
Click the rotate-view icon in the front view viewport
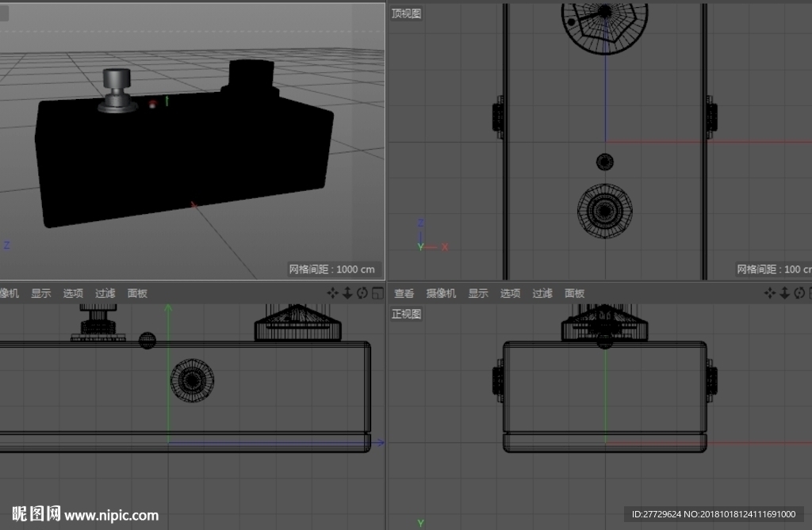pos(799,293)
